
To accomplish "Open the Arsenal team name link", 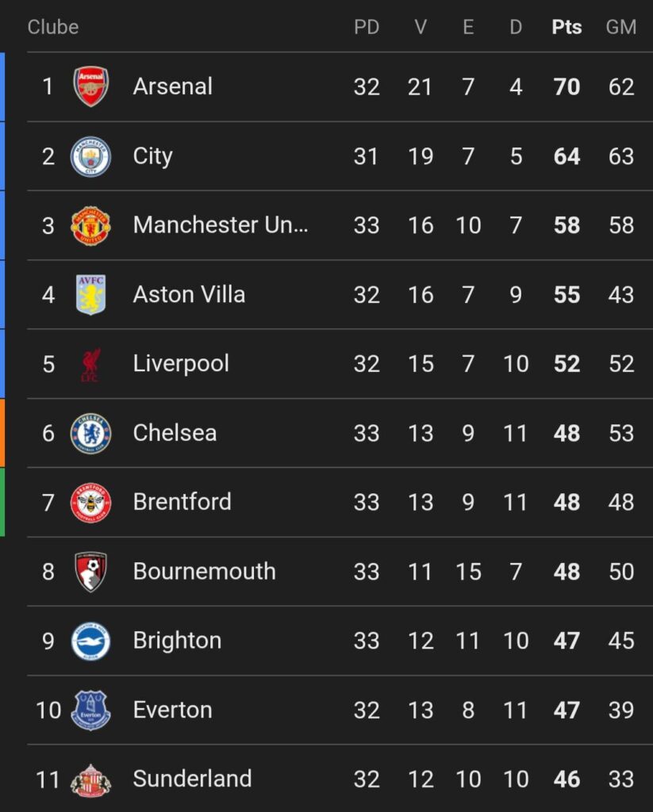I will (x=173, y=86).
